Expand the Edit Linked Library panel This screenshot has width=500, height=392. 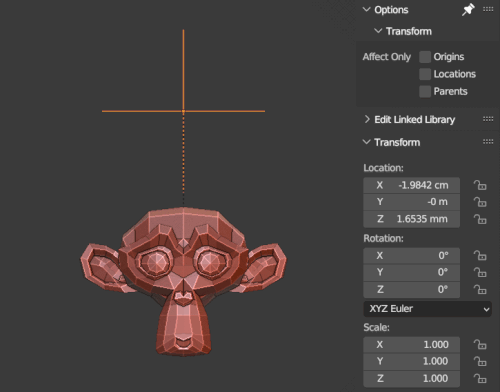click(367, 119)
